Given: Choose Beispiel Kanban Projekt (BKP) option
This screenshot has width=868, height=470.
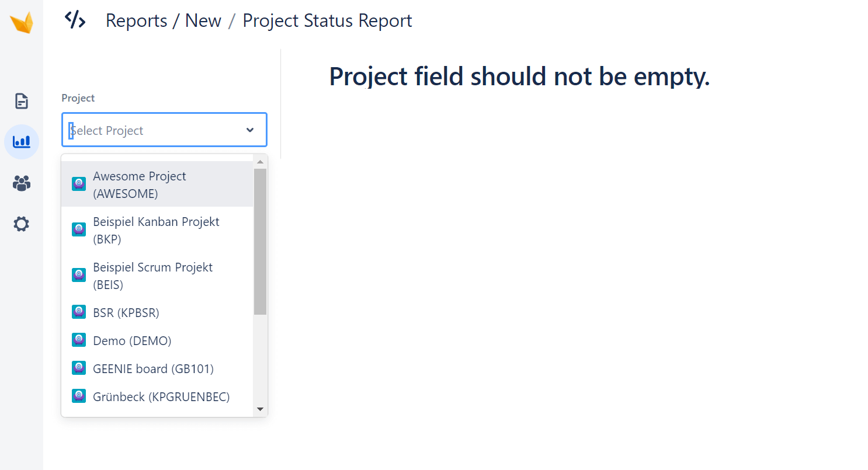Looking at the screenshot, I should click(x=157, y=230).
